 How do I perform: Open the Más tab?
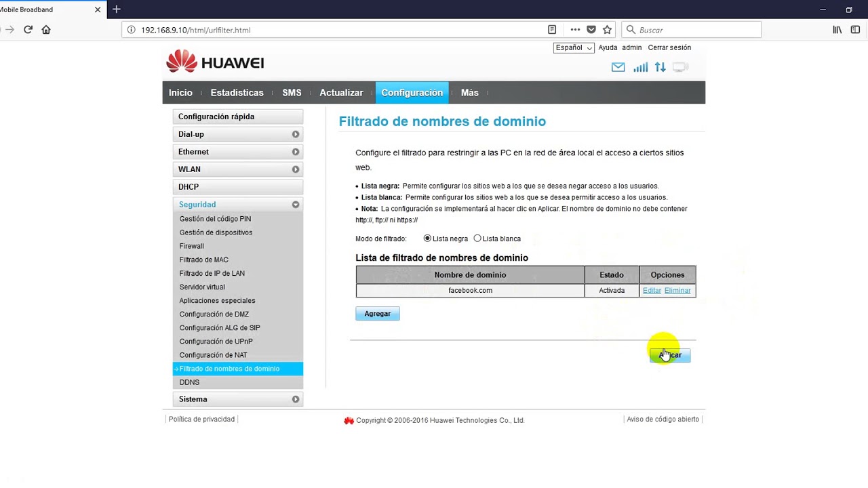[x=470, y=93]
